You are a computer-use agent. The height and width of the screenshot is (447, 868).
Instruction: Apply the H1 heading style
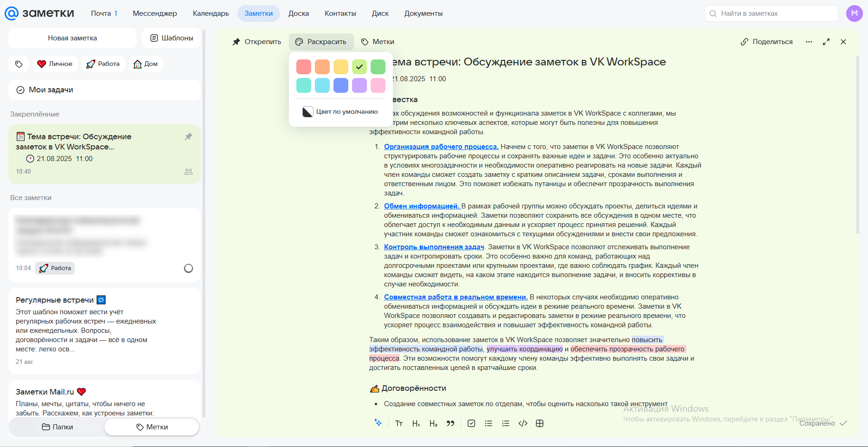click(x=416, y=423)
